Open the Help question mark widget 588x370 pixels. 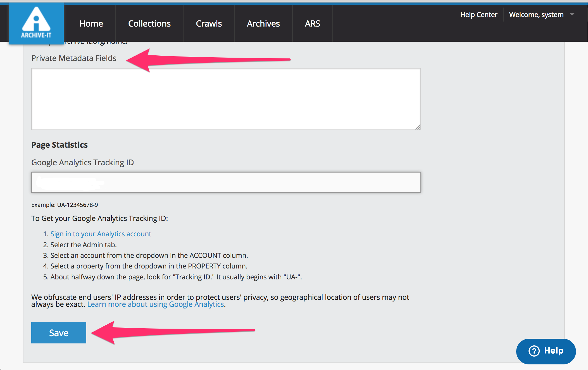click(546, 351)
